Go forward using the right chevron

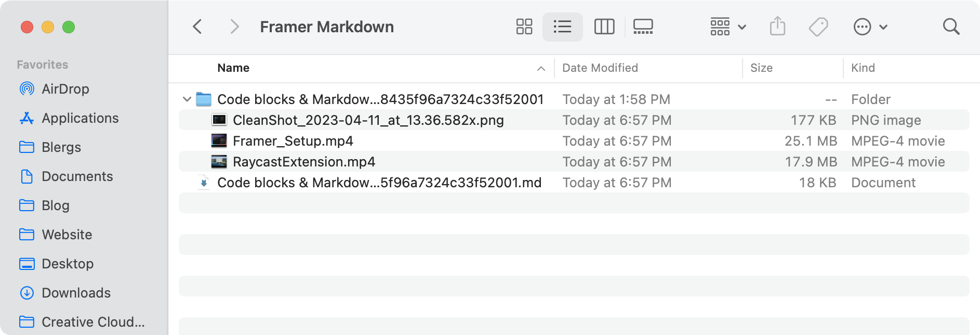(234, 27)
